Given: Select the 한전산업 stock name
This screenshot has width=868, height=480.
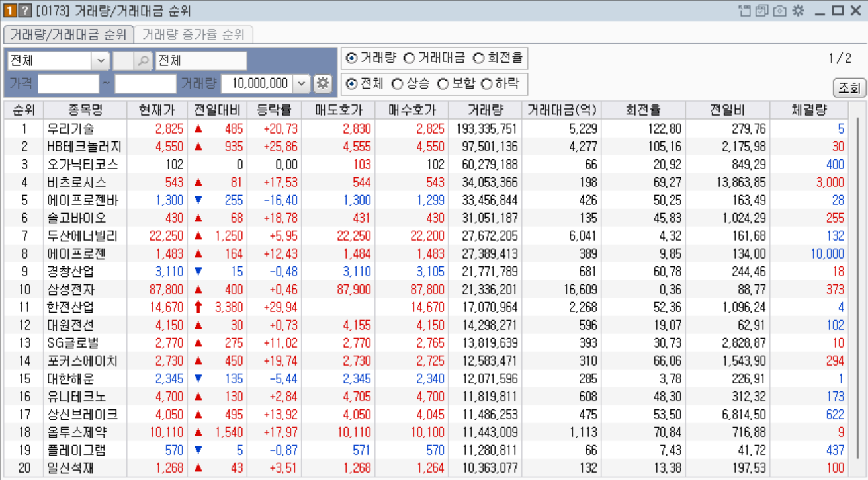Looking at the screenshot, I should [x=71, y=307].
